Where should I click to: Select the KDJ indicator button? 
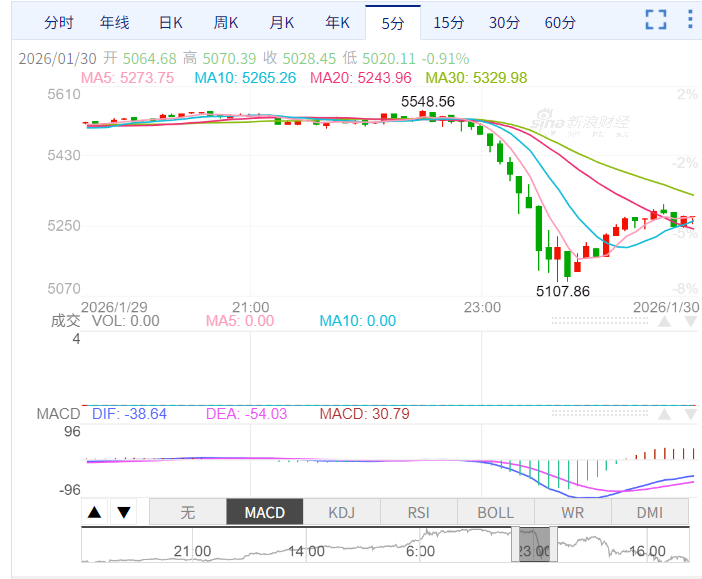pos(342,512)
